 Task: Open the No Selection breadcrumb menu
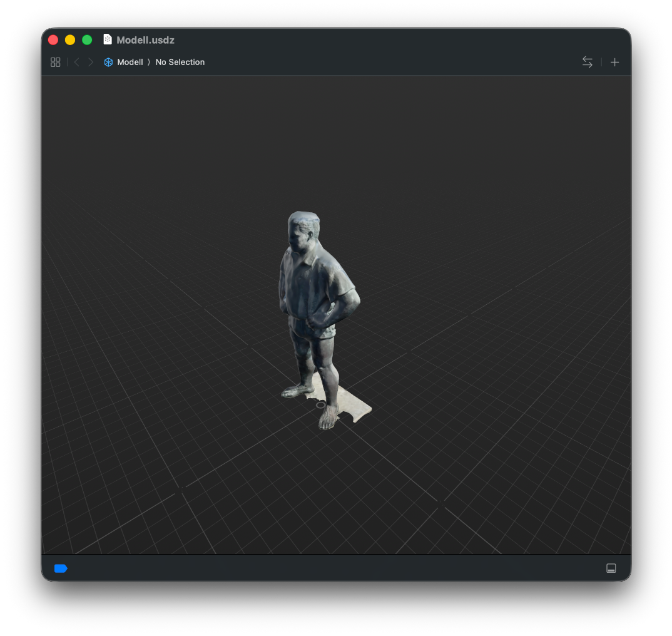click(x=180, y=62)
